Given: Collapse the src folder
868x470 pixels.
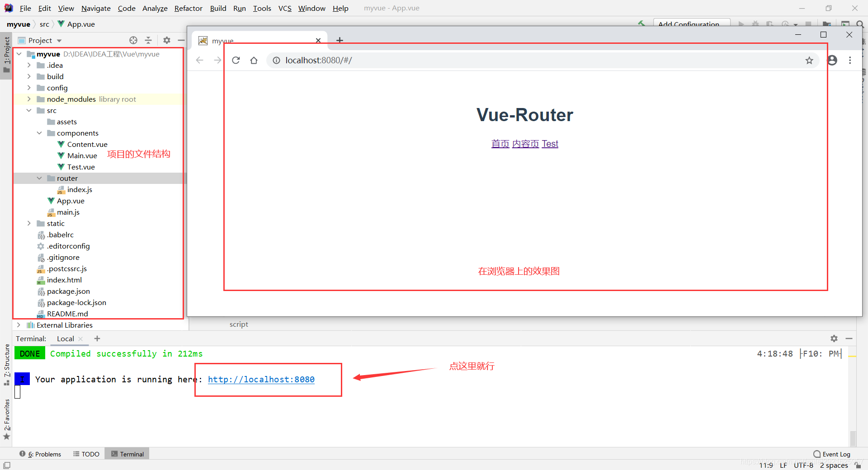Looking at the screenshot, I should 29,110.
